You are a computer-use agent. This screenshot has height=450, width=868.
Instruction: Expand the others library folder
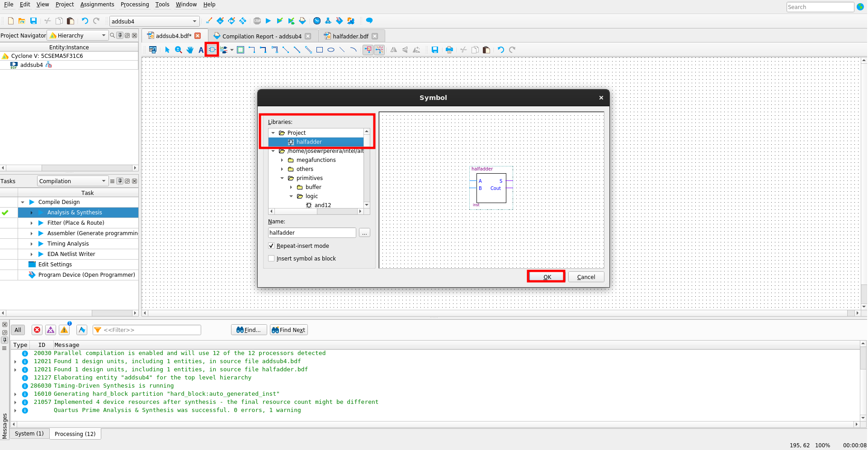(x=282, y=169)
